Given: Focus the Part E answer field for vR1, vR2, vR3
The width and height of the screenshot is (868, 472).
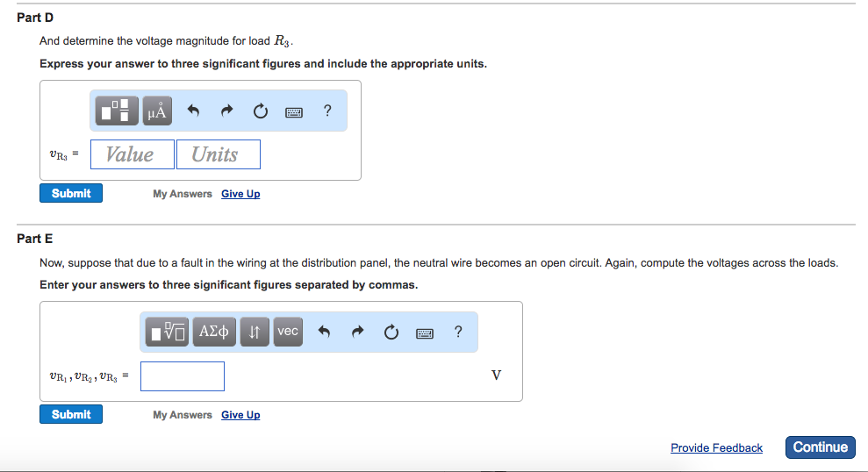Looking at the screenshot, I should point(183,376).
